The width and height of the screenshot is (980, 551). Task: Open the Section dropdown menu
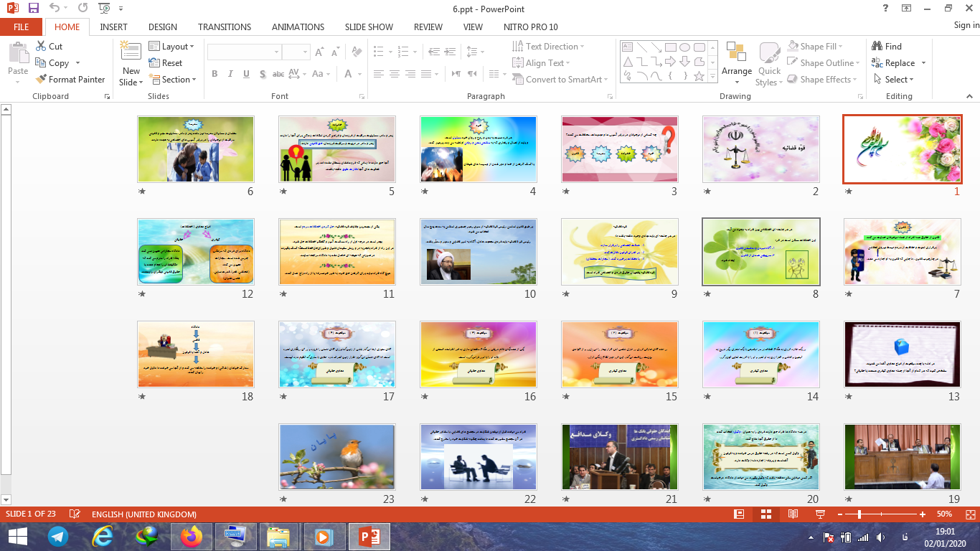pos(172,80)
